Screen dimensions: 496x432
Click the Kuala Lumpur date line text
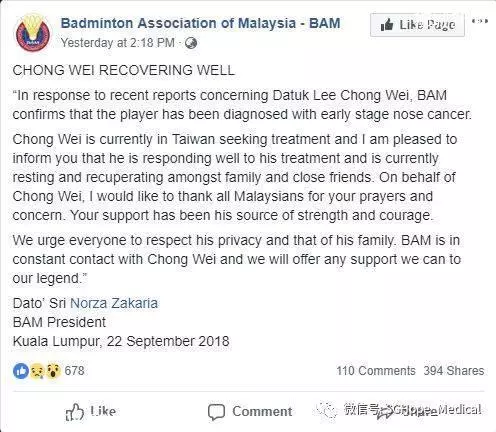pyautogui.click(x=121, y=341)
